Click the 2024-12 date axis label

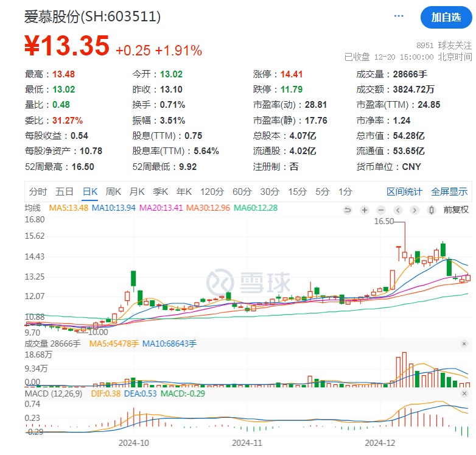point(380,443)
